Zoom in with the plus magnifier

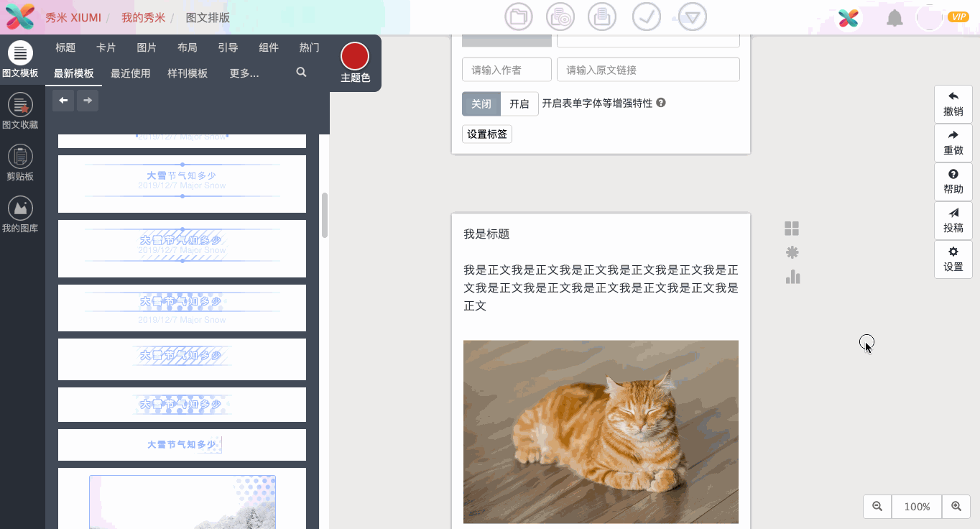tap(956, 507)
